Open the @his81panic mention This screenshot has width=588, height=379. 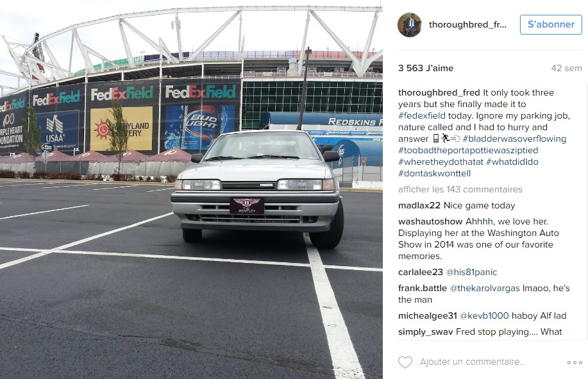click(471, 272)
